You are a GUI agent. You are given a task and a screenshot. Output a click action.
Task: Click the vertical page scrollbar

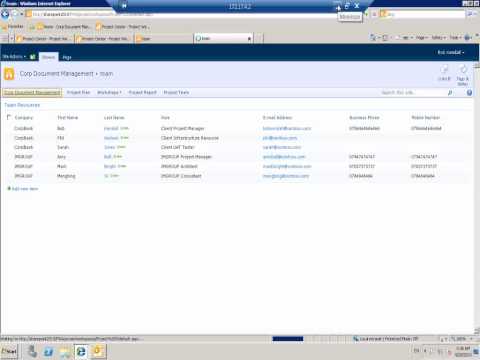pyautogui.click(x=477, y=197)
